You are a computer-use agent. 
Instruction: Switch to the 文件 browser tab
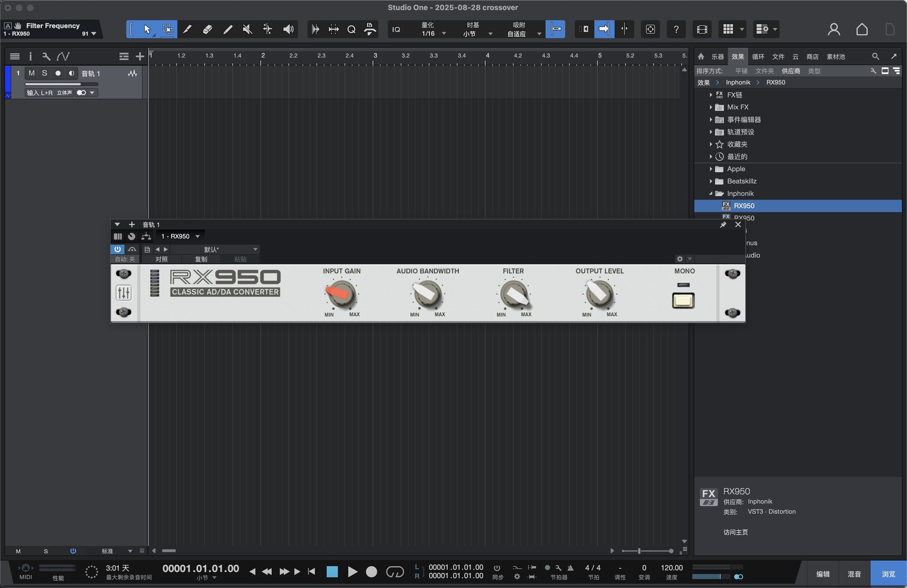tap(778, 57)
